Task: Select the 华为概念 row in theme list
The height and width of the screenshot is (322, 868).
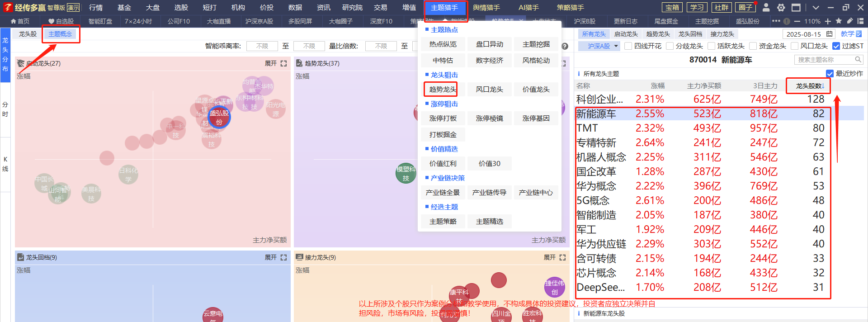Action: coord(719,186)
